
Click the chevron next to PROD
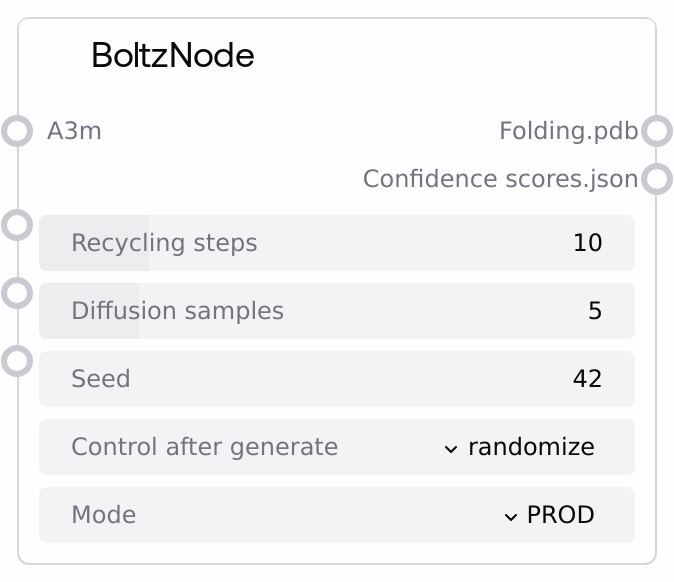pyautogui.click(x=510, y=516)
